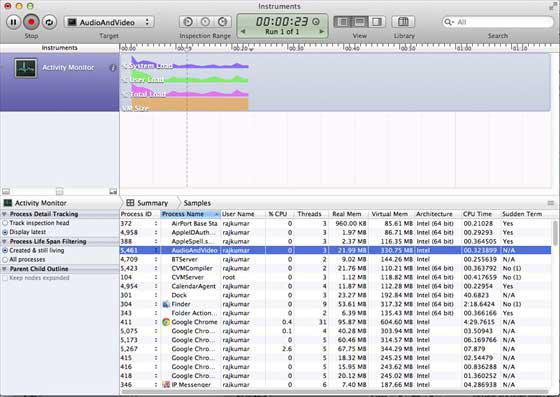Sort by Virtual Mem column
This screenshot has height=397, width=560.
point(391,214)
